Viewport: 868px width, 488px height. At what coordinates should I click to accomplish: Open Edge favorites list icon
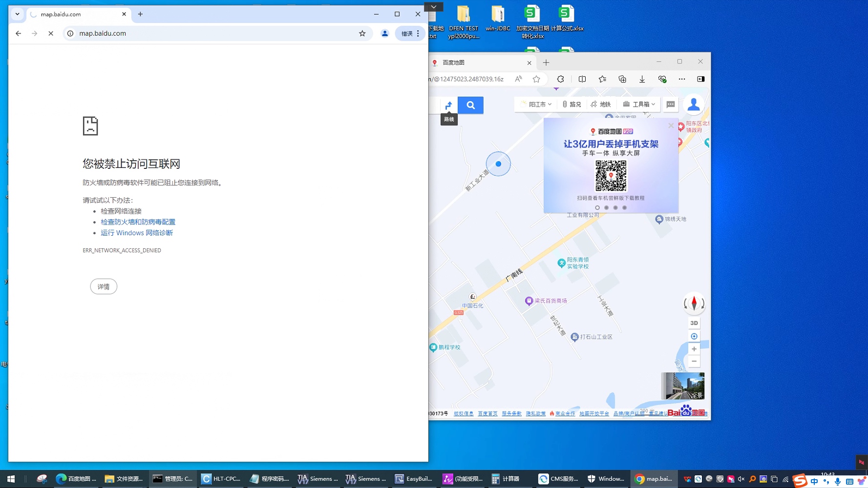[602, 79]
